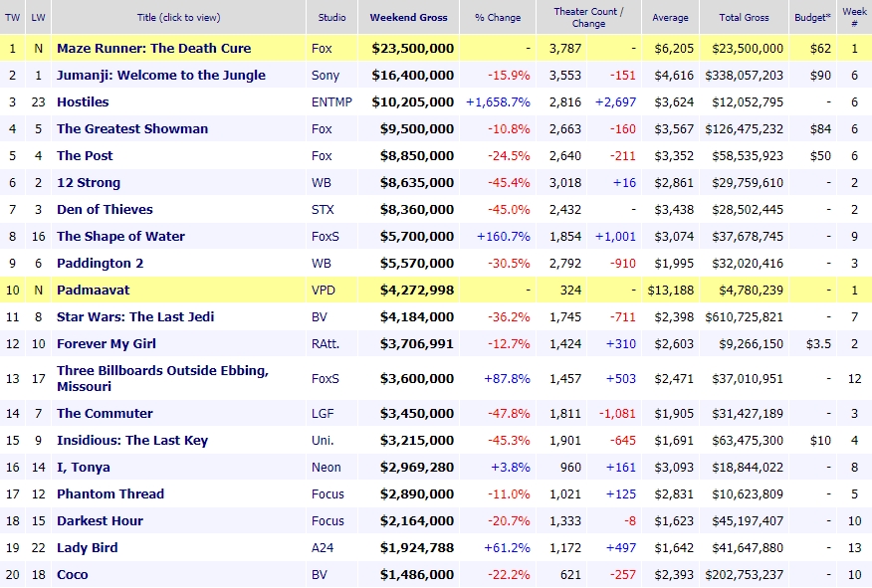Click the $6,205 average value
Image resolution: width=872 pixels, height=588 pixels.
[674, 49]
